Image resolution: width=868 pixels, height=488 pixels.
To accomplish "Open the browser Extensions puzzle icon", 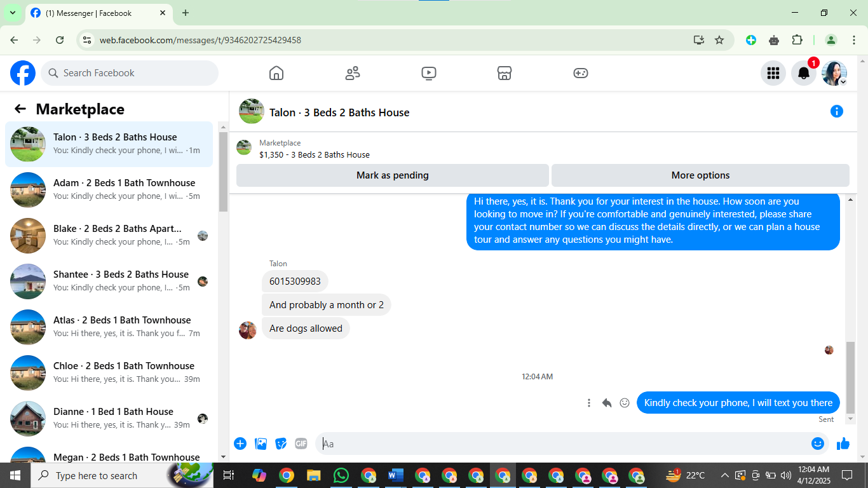I will 797,40.
